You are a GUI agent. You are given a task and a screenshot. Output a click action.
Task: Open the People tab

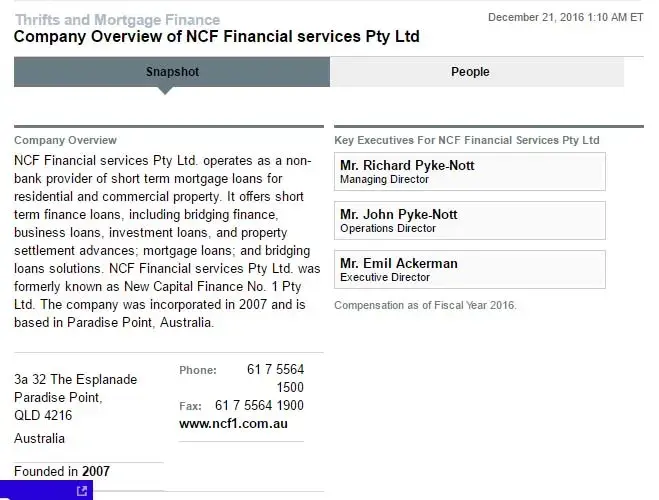click(x=470, y=72)
